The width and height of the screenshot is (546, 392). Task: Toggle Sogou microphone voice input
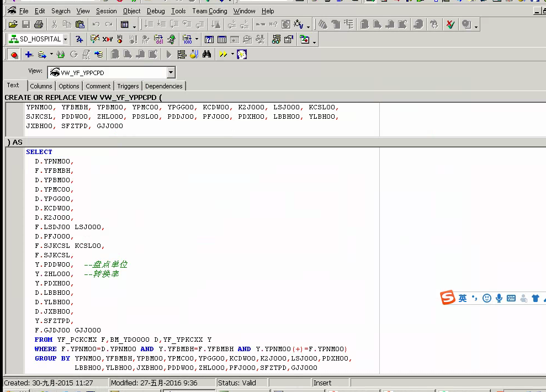pos(499,298)
